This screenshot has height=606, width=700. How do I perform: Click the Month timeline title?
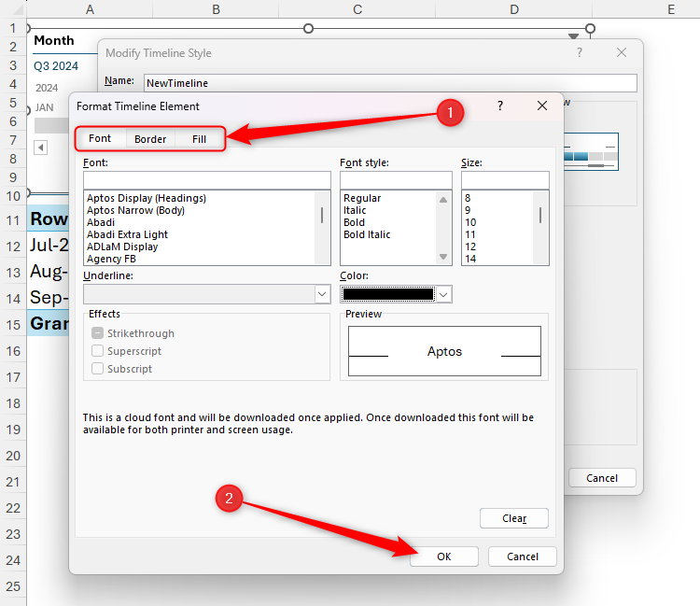coord(54,41)
